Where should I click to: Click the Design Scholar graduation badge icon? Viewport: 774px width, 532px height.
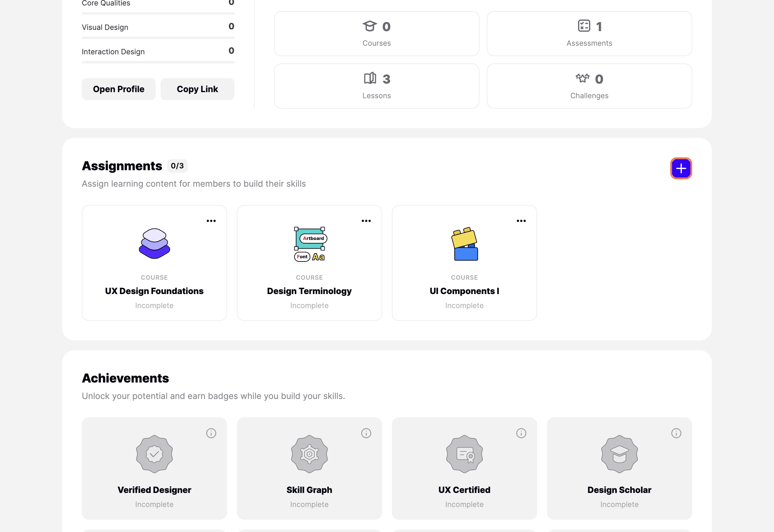pyautogui.click(x=620, y=454)
